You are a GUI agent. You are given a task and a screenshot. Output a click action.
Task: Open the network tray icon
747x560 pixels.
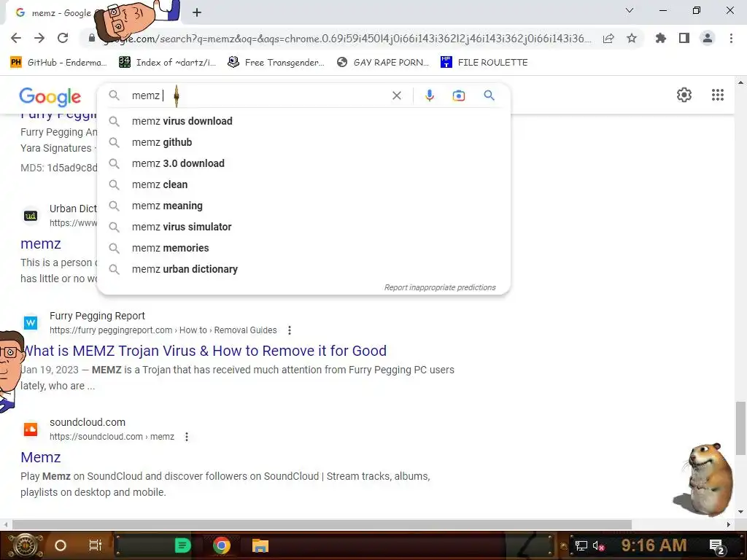[x=581, y=545]
